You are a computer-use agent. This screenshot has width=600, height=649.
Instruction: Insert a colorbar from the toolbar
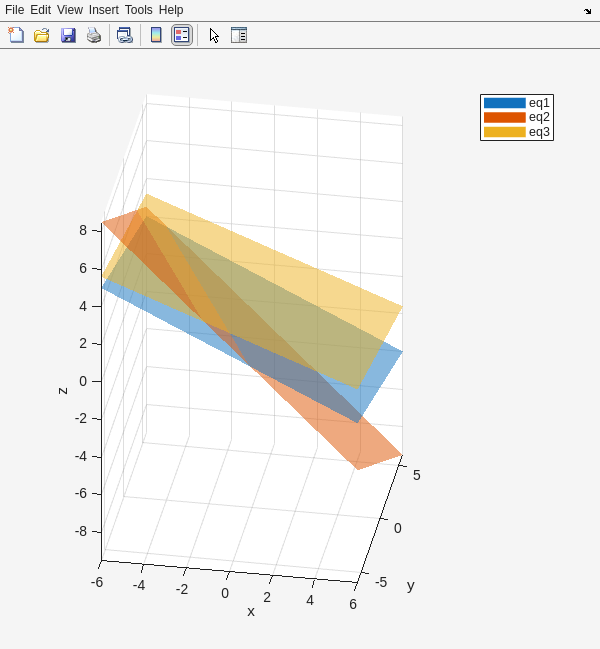pos(156,35)
